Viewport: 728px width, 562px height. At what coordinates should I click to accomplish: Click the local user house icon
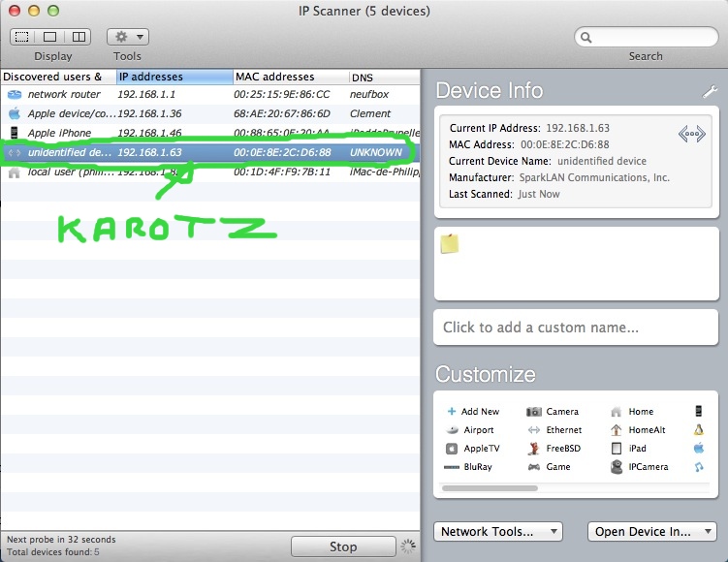[15, 172]
